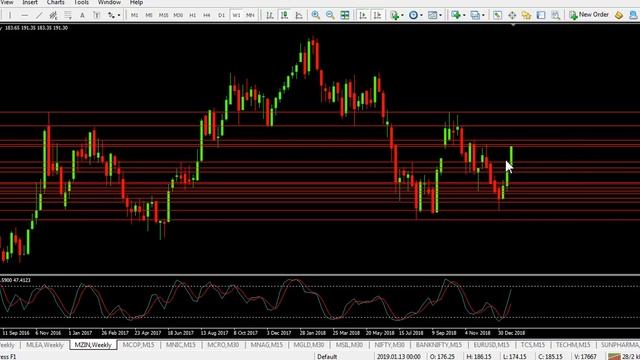The height and width of the screenshot is (360, 640).
Task: Zoom in on the chart
Action: pos(316,15)
